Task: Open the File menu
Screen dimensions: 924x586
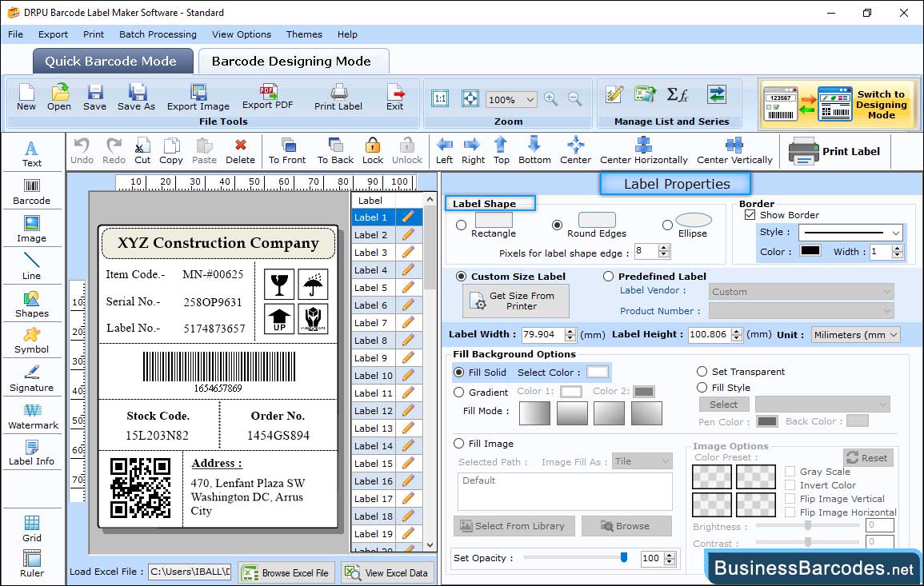Action: 16,34
